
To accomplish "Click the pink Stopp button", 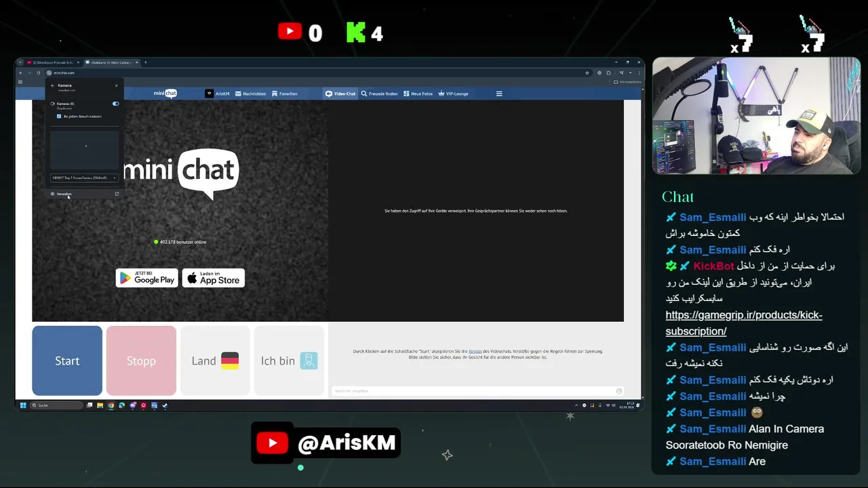I will pyautogui.click(x=141, y=361).
